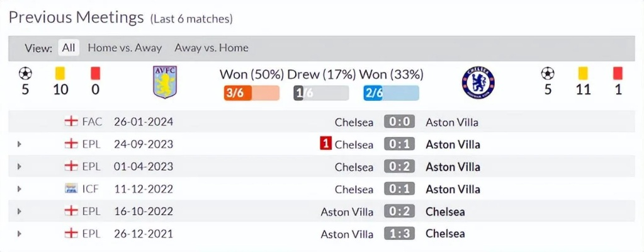Click the red card icon above Chelsea's 1
The height and width of the screenshot is (252, 644).
pyautogui.click(x=618, y=73)
